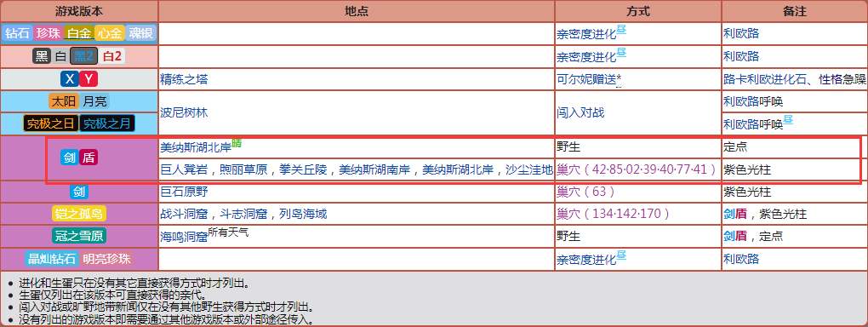
Task: Open the 究极之日 version badge
Action: [50, 123]
